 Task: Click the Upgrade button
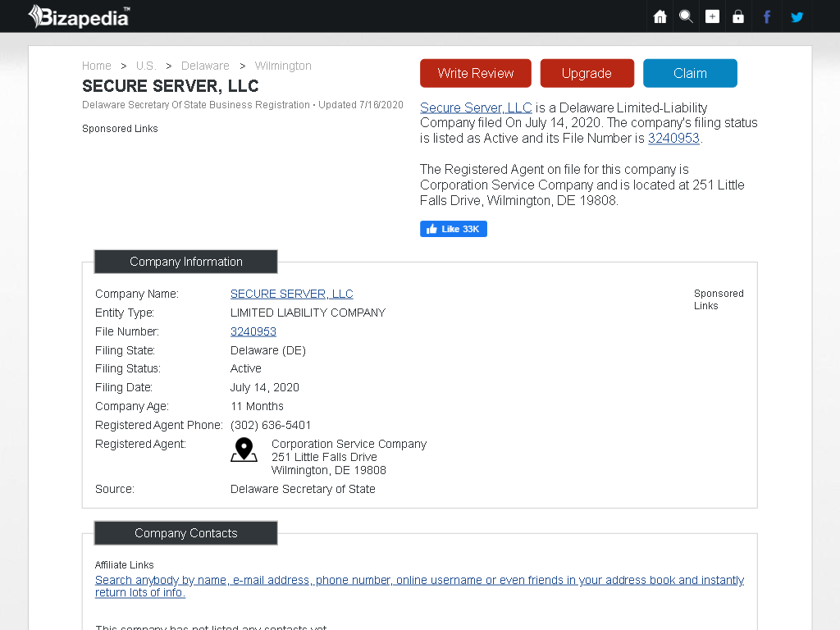click(x=587, y=73)
